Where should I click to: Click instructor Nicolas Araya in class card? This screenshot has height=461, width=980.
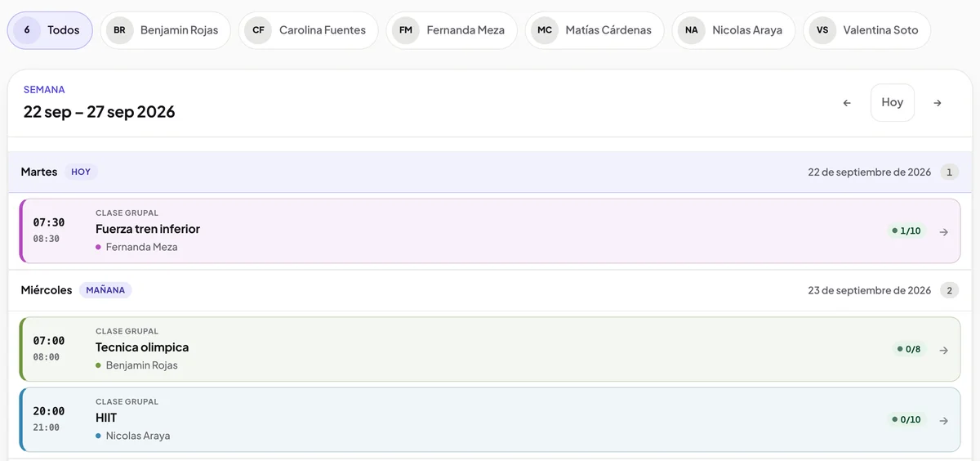[x=138, y=436]
